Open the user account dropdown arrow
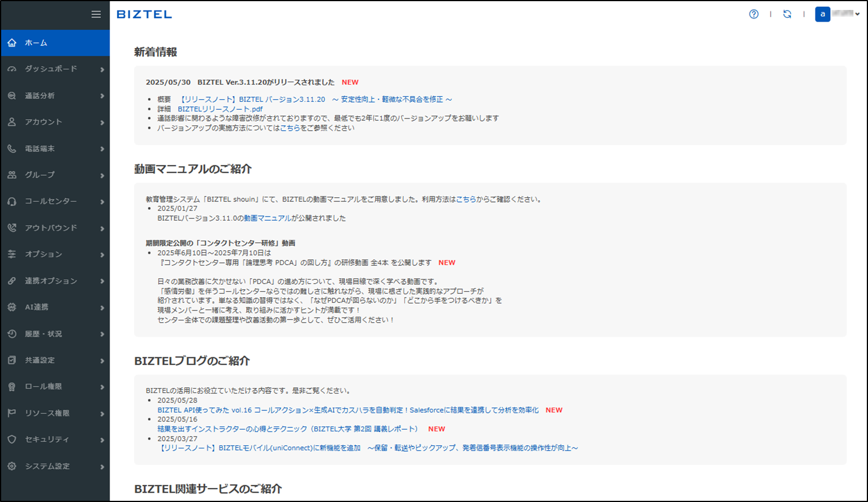868x502 pixels. pos(857,14)
